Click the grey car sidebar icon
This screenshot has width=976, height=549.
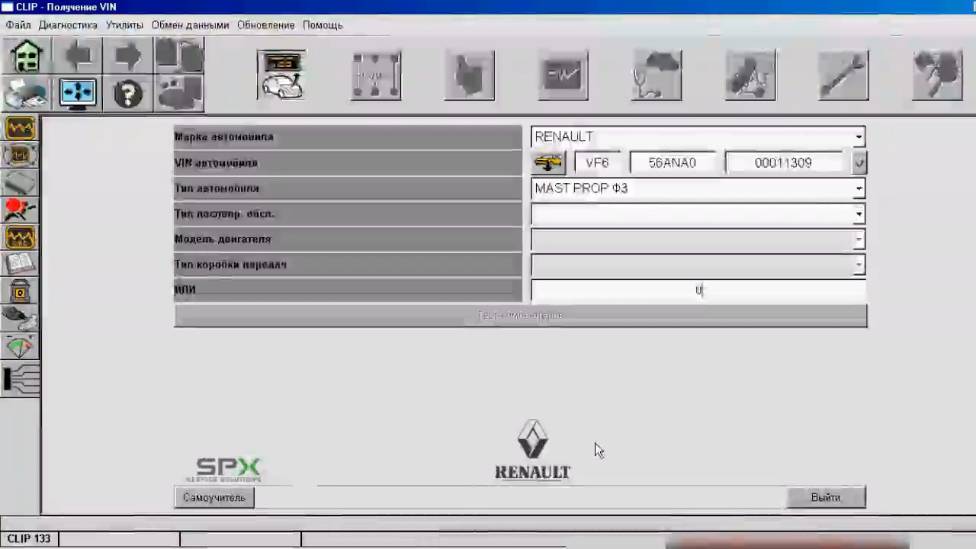pyautogui.click(x=20, y=319)
